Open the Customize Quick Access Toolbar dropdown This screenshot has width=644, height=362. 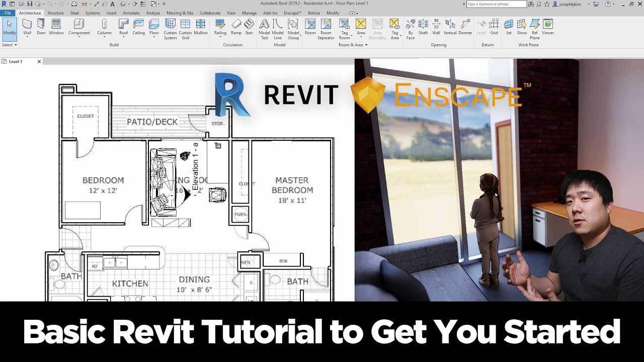(x=164, y=4)
